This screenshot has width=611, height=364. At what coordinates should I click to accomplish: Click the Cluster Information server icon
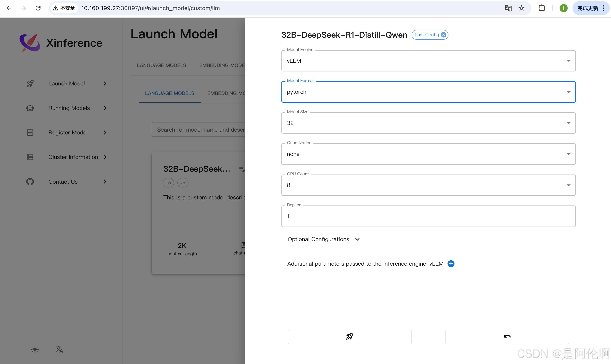pyautogui.click(x=30, y=157)
